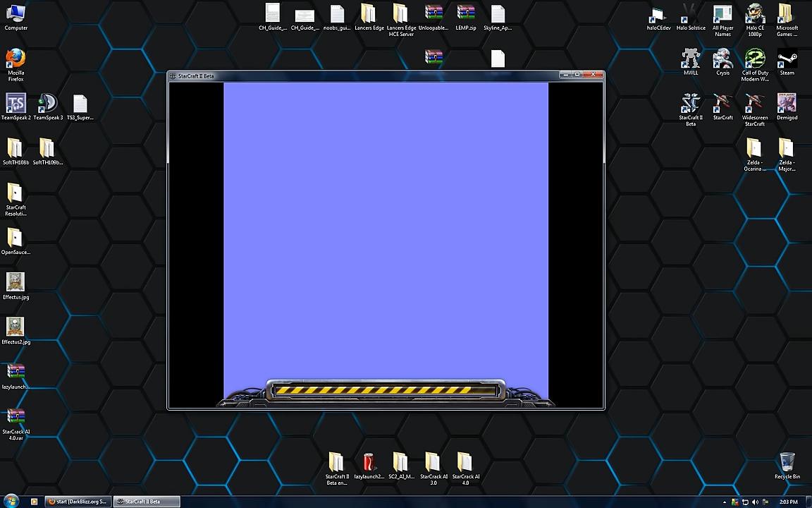
Task: Select the TeamSpeak 3 desktop icon
Action: pos(48,104)
